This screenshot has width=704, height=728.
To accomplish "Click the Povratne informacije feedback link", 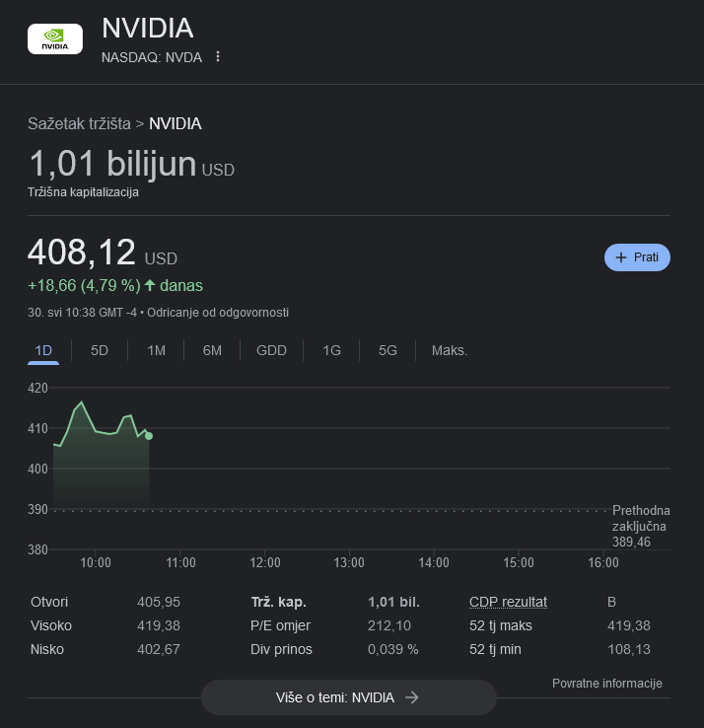I will click(x=607, y=684).
